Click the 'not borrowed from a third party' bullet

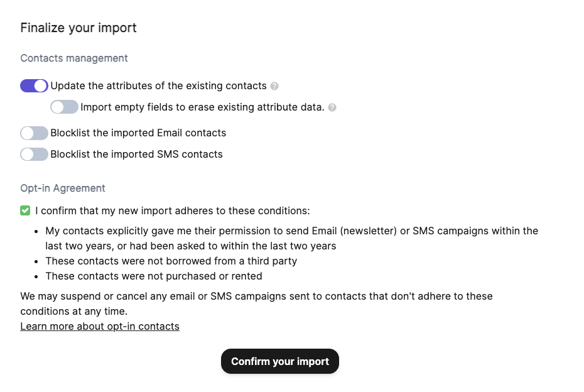171,261
